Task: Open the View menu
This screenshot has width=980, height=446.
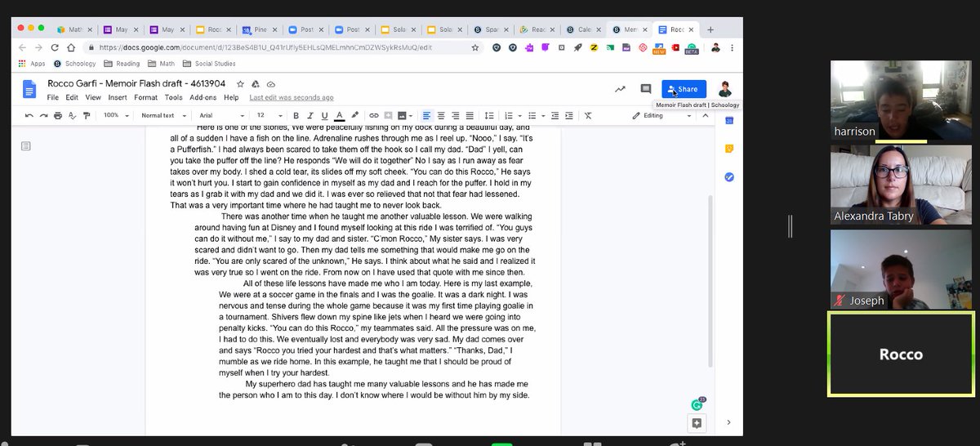Action: (x=93, y=97)
